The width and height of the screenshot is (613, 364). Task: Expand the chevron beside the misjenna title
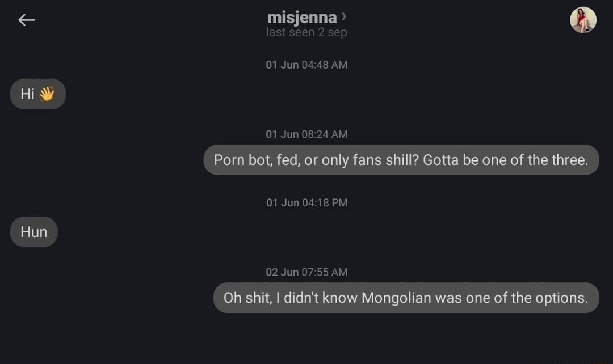tap(343, 17)
